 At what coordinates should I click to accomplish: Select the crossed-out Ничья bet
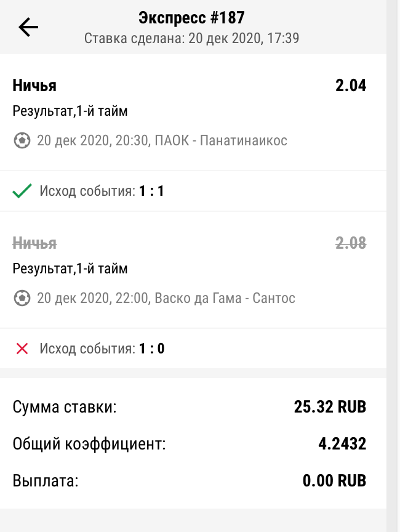coord(34,243)
